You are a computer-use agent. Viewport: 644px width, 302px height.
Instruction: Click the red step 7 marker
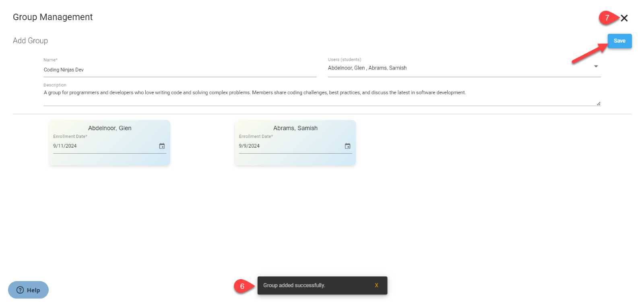pos(607,18)
